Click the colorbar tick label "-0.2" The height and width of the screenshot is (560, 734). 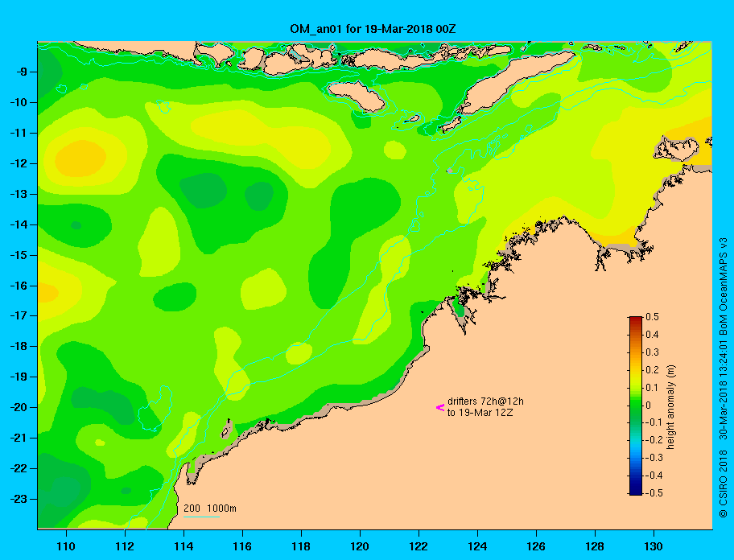tap(654, 440)
